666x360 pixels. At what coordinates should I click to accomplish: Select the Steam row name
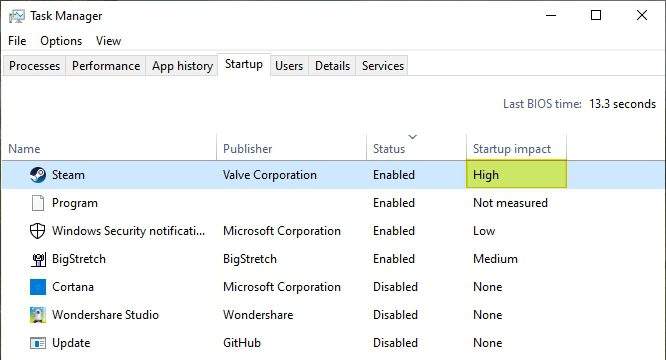point(68,175)
